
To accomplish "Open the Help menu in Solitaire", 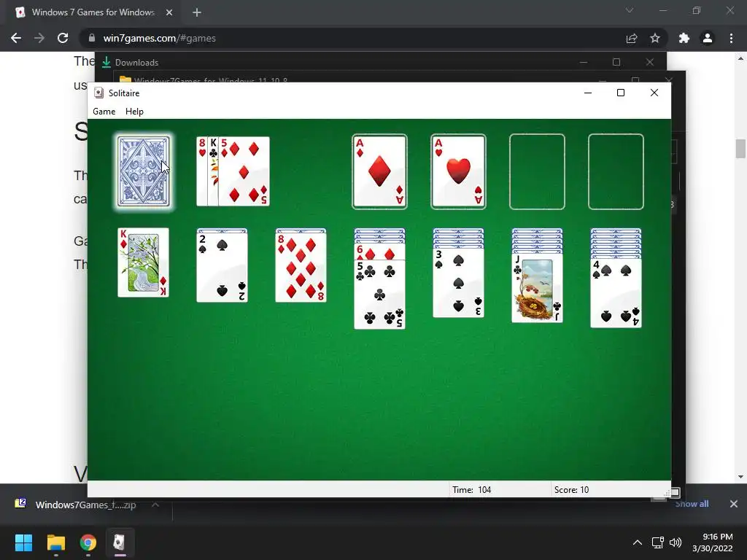I will (x=134, y=112).
